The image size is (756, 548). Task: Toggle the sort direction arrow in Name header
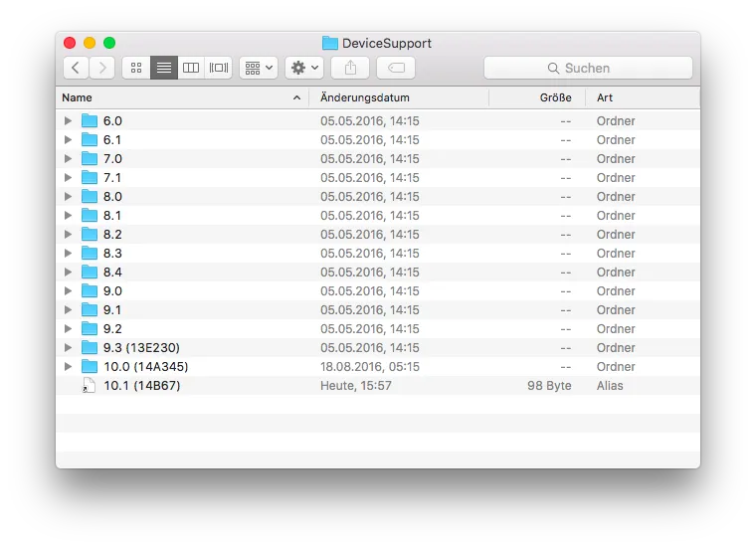[297, 97]
